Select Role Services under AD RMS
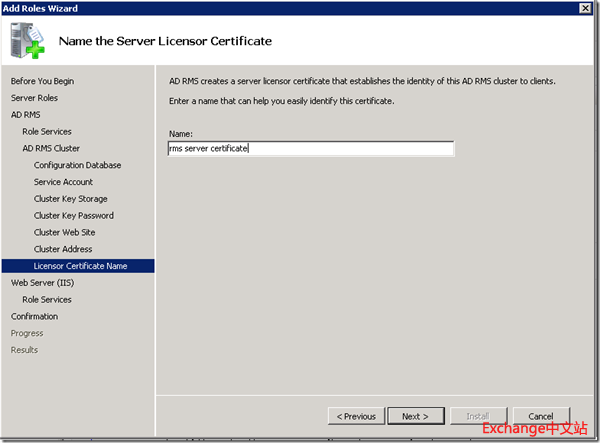 47,132
